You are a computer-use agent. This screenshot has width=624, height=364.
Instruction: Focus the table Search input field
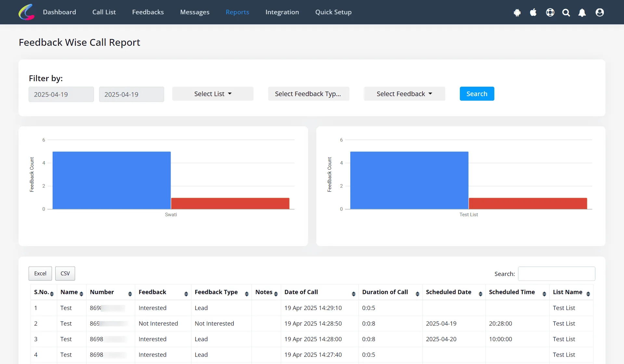pos(556,274)
